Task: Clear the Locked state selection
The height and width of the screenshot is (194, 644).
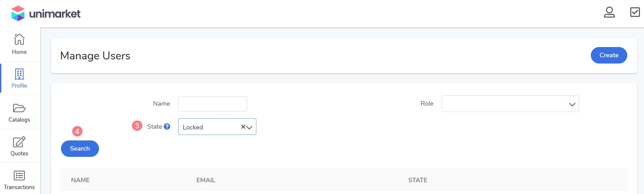Action: [243, 127]
